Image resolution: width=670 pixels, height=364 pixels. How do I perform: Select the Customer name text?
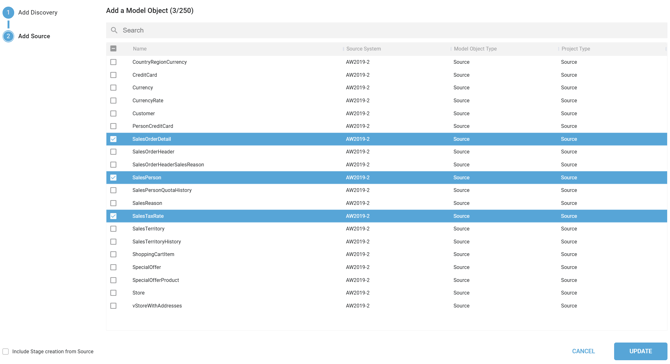pos(144,113)
